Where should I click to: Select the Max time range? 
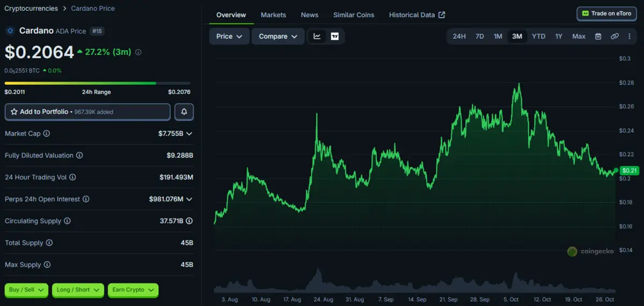point(579,37)
